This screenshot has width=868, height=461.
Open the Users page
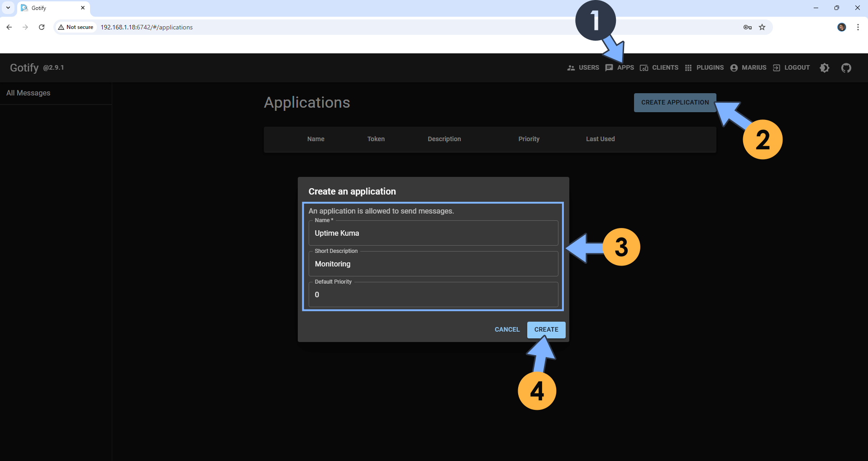point(583,68)
